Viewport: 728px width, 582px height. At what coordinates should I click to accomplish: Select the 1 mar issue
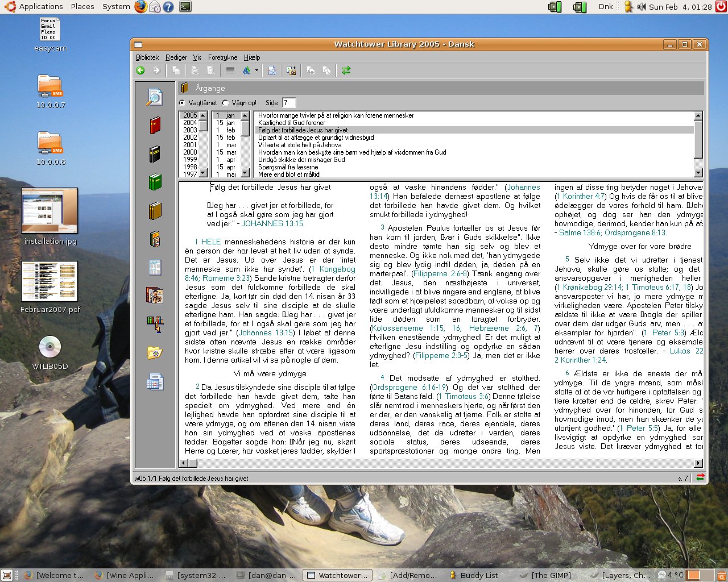pos(226,145)
